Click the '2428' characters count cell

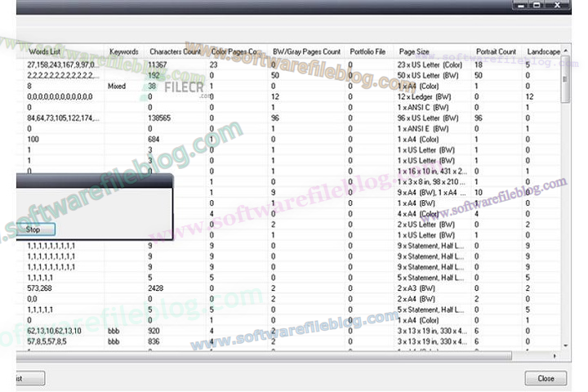point(155,288)
